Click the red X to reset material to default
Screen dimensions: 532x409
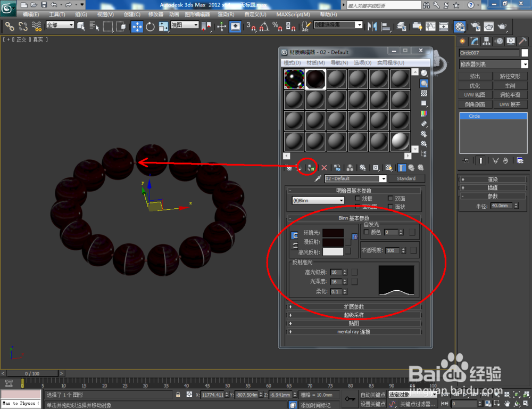[324, 167]
